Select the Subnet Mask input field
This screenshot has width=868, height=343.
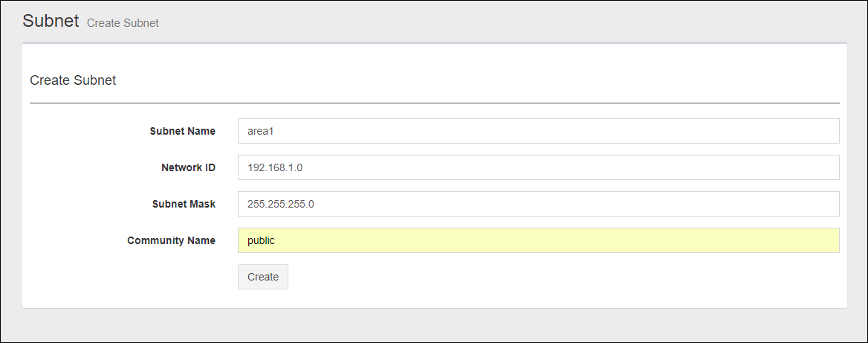click(538, 204)
